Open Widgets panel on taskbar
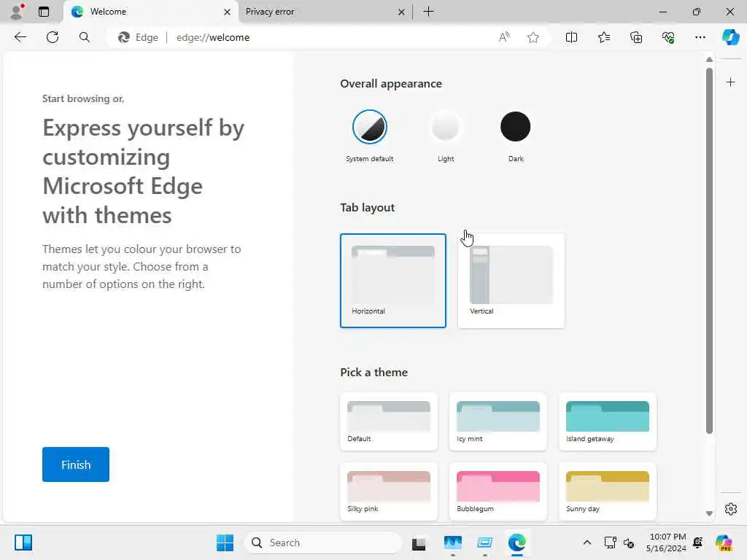The height and width of the screenshot is (560, 747). click(x=23, y=542)
